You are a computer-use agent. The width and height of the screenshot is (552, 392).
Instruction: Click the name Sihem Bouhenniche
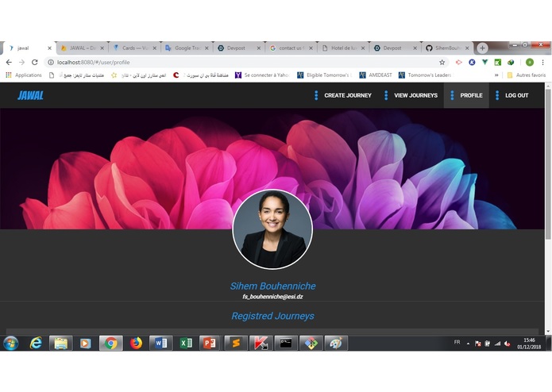tap(273, 286)
